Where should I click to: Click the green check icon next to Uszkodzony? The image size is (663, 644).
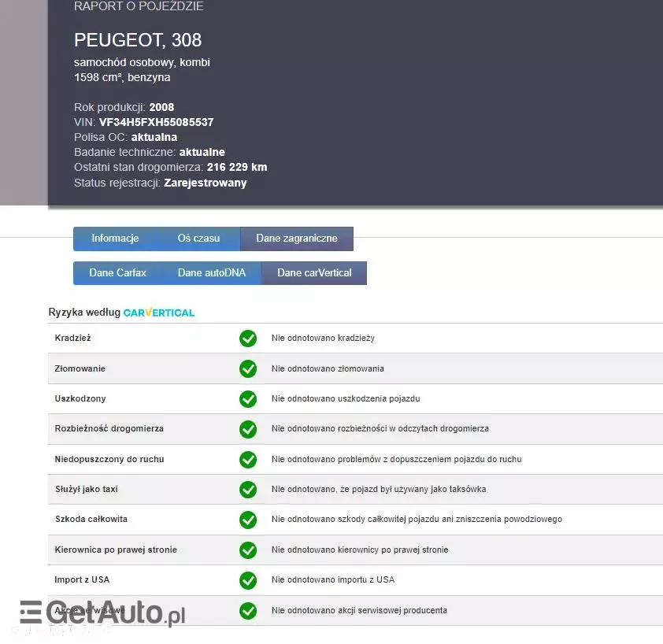click(x=248, y=399)
